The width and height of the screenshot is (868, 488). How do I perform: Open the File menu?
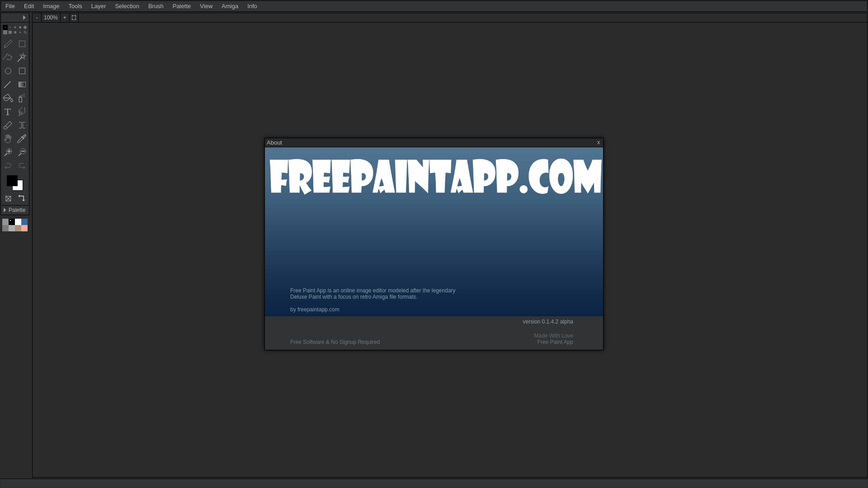coord(10,6)
